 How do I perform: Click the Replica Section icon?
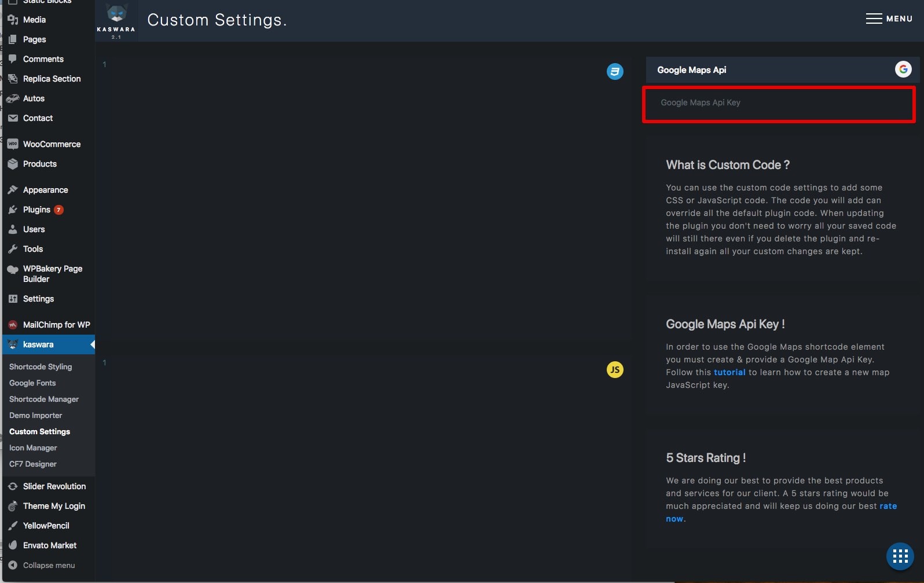pos(13,79)
